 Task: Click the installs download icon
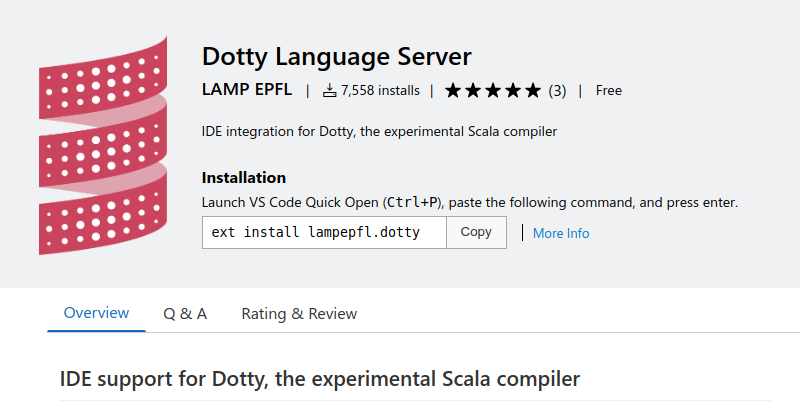[330, 91]
